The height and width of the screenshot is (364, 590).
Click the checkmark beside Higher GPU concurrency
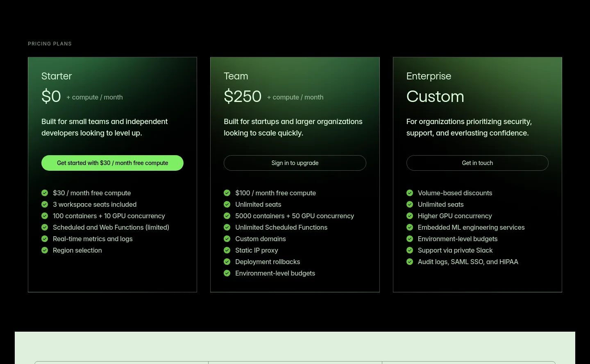tap(410, 216)
